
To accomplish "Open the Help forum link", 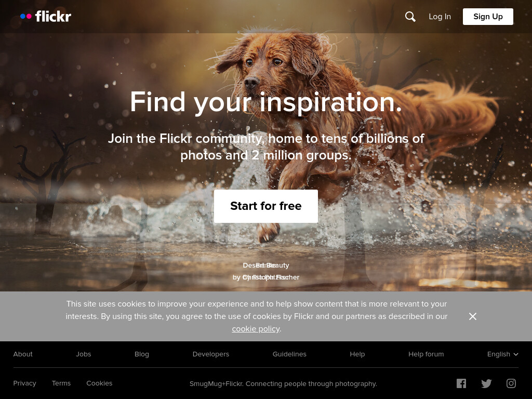I will pos(426,354).
